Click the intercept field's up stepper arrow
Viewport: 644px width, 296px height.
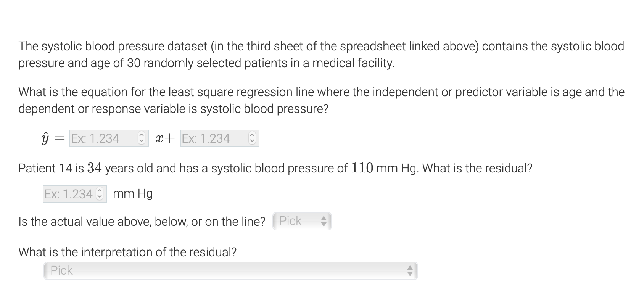click(x=252, y=136)
